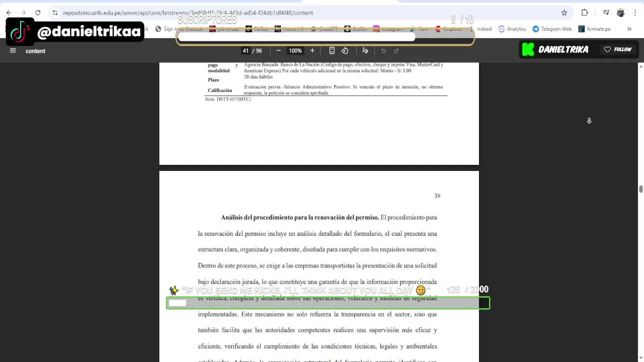The height and width of the screenshot is (362, 644).
Task: Click the scrollbar up arrow
Action: [x=641, y=66]
